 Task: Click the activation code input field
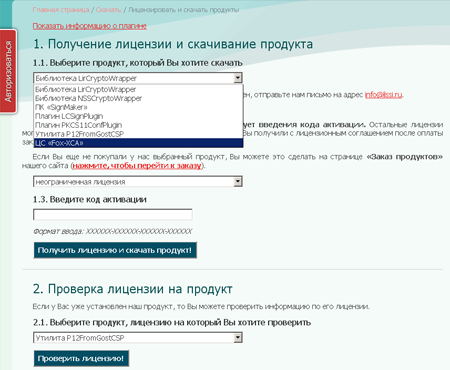tap(113, 214)
